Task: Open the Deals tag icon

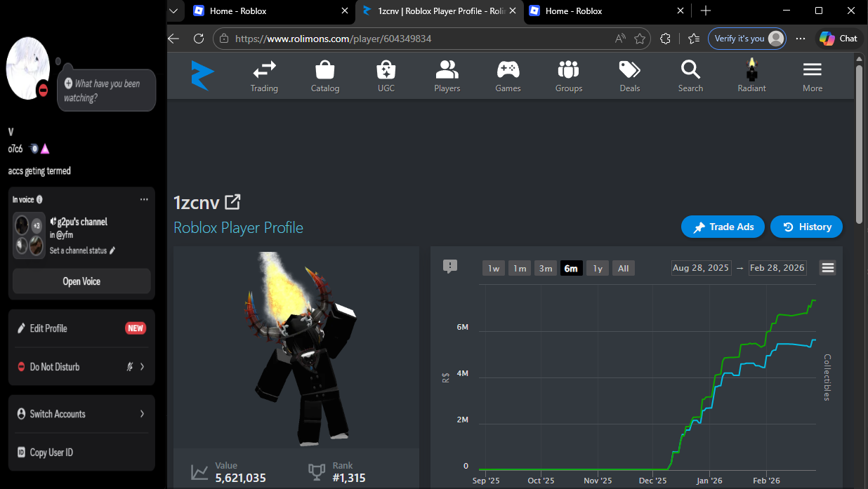Action: point(630,69)
